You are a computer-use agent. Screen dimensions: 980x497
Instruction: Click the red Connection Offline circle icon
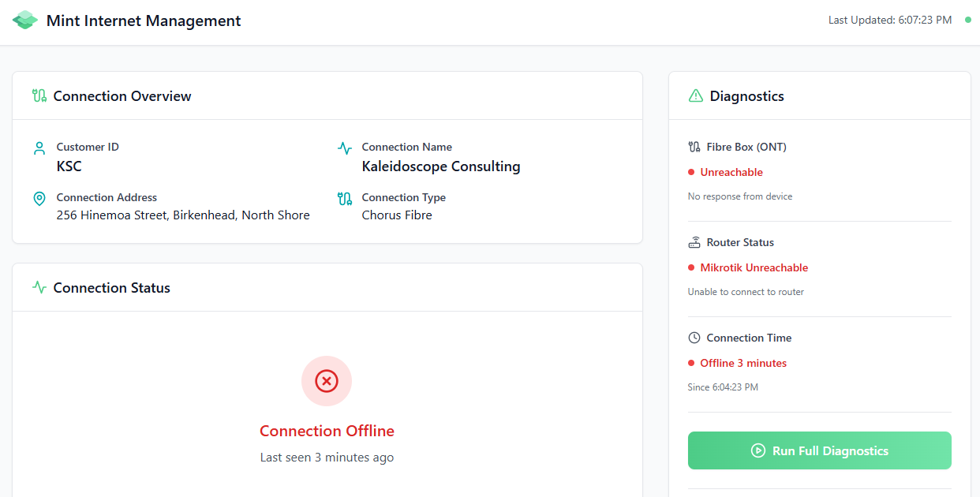[x=326, y=381]
